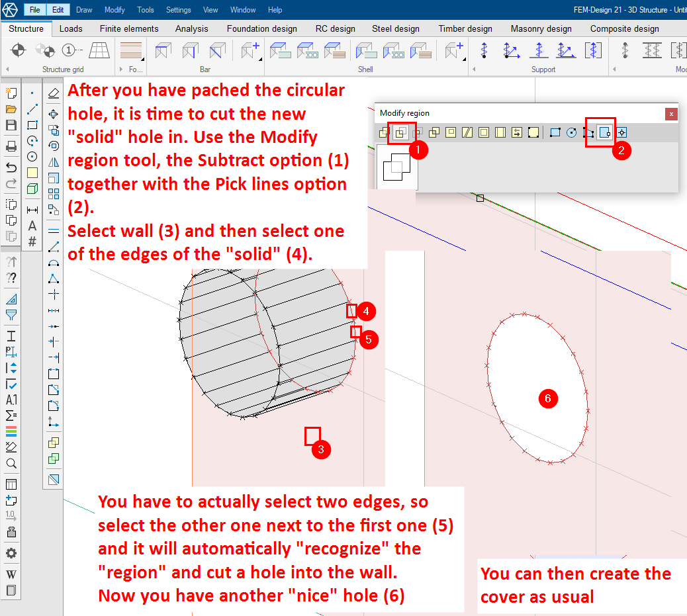687x616 pixels.
Task: Click the first plate icon in Shell group
Action: pos(280,50)
